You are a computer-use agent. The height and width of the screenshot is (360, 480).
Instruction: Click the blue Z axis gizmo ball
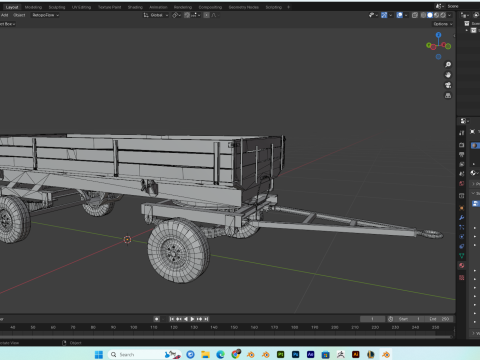(438, 35)
